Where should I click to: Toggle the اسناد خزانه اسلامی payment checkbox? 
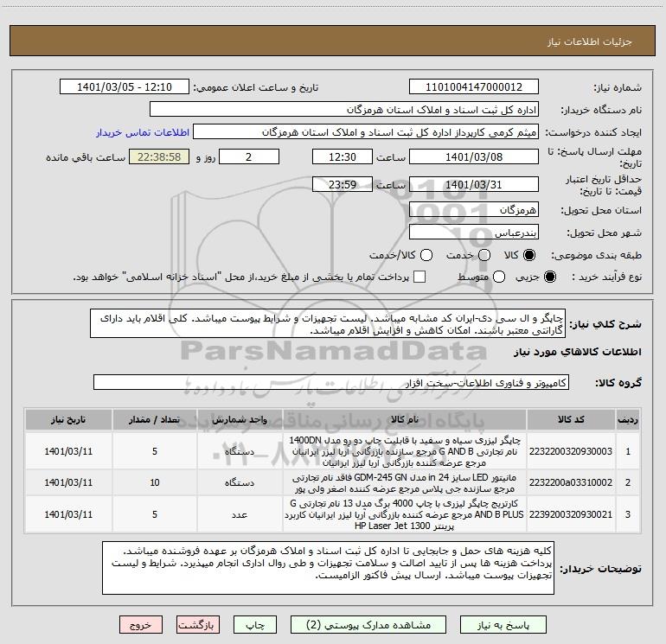[419, 277]
